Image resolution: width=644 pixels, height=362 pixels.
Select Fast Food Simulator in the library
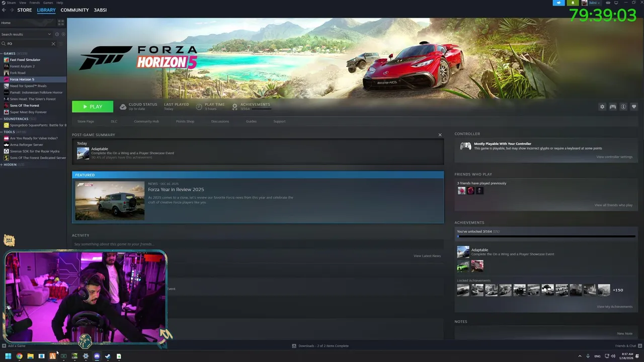click(25, 60)
